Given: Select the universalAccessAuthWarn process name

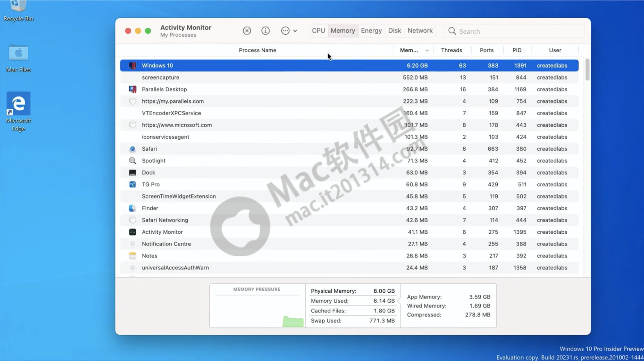Looking at the screenshot, I should 175,268.
